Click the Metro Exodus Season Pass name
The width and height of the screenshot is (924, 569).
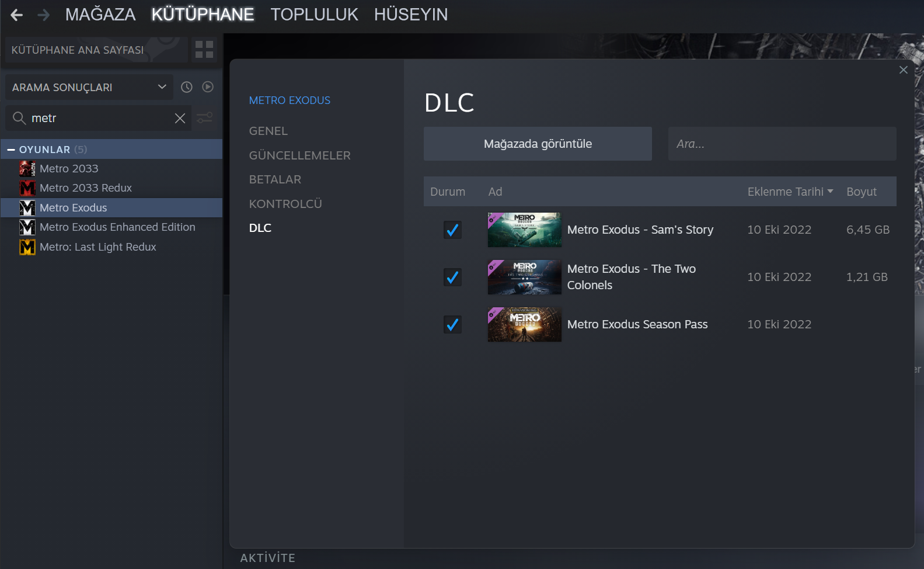pos(637,324)
